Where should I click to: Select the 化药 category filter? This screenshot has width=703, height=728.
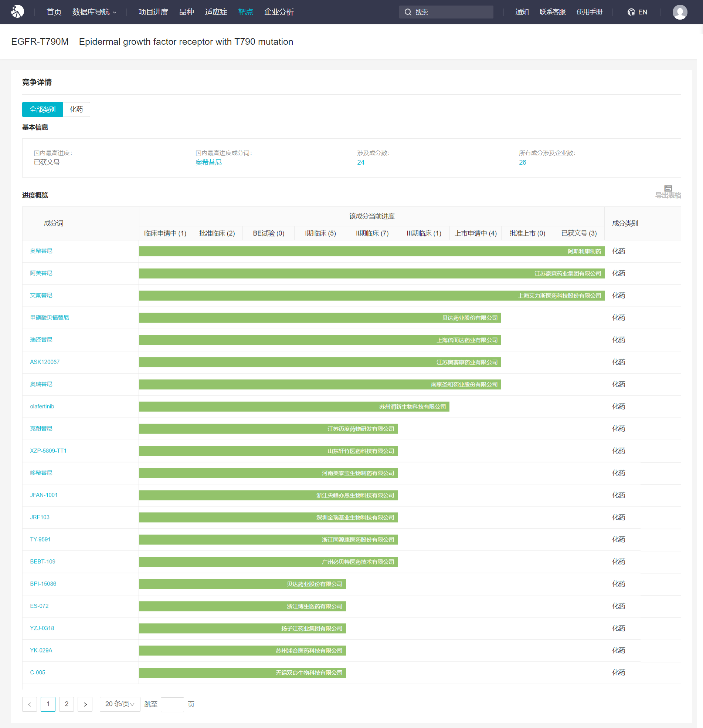click(x=76, y=109)
